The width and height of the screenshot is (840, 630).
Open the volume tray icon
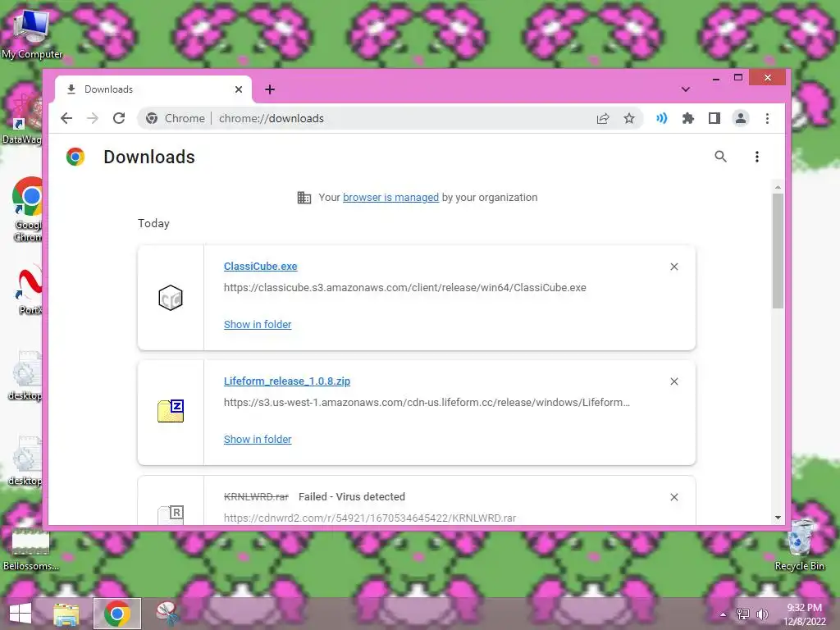[x=762, y=614]
